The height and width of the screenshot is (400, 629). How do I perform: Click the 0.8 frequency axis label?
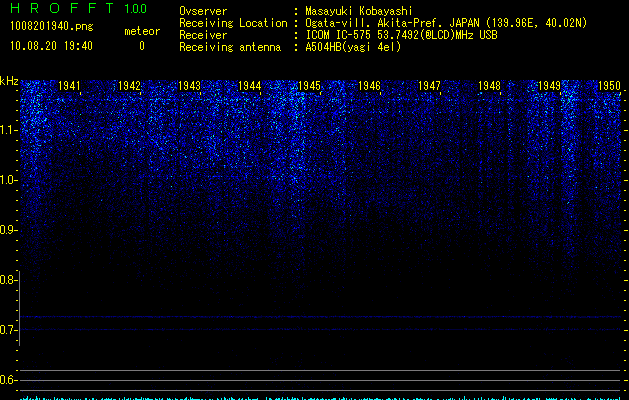7,280
